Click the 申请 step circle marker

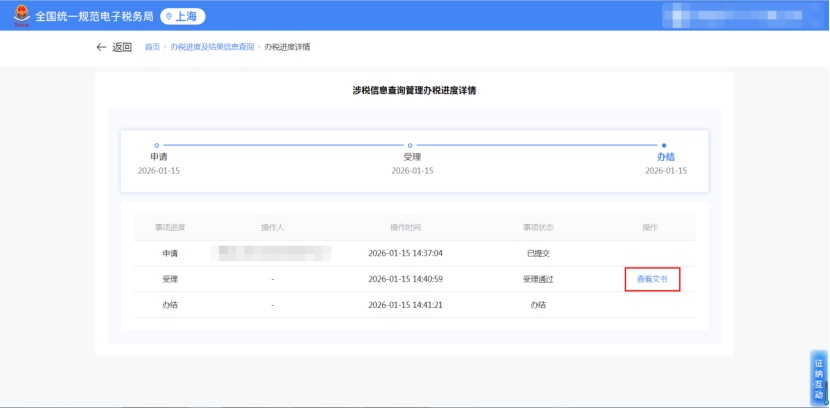tap(157, 145)
